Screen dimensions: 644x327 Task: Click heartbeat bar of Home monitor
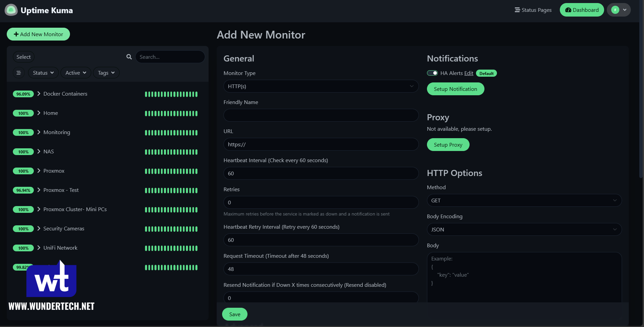(171, 114)
